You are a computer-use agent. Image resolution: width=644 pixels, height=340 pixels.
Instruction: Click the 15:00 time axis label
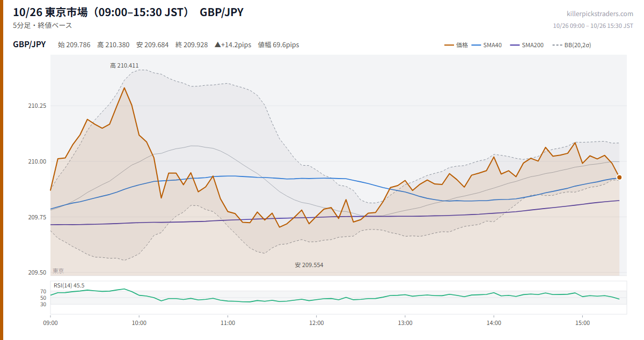coord(582,323)
